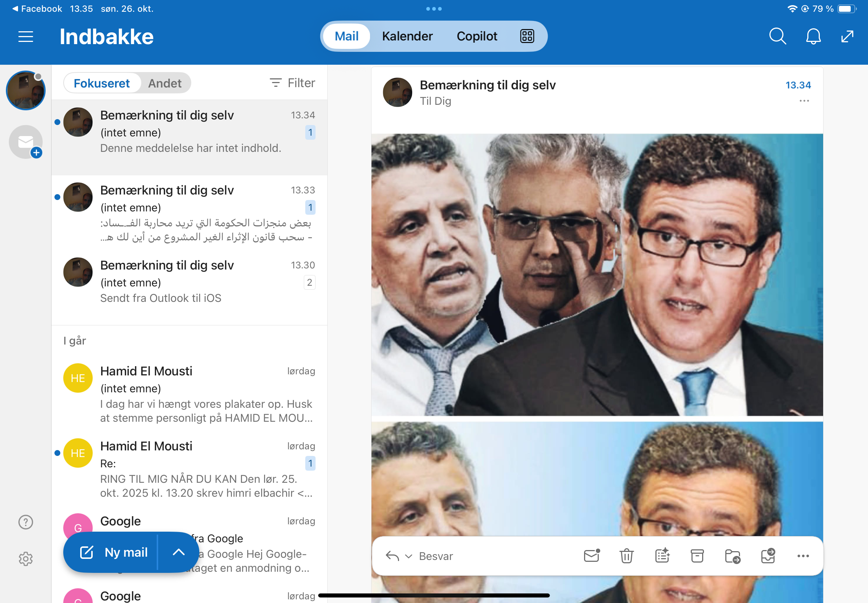Switch to the Fokuseret inbox
Image resolution: width=868 pixels, height=603 pixels.
(102, 83)
